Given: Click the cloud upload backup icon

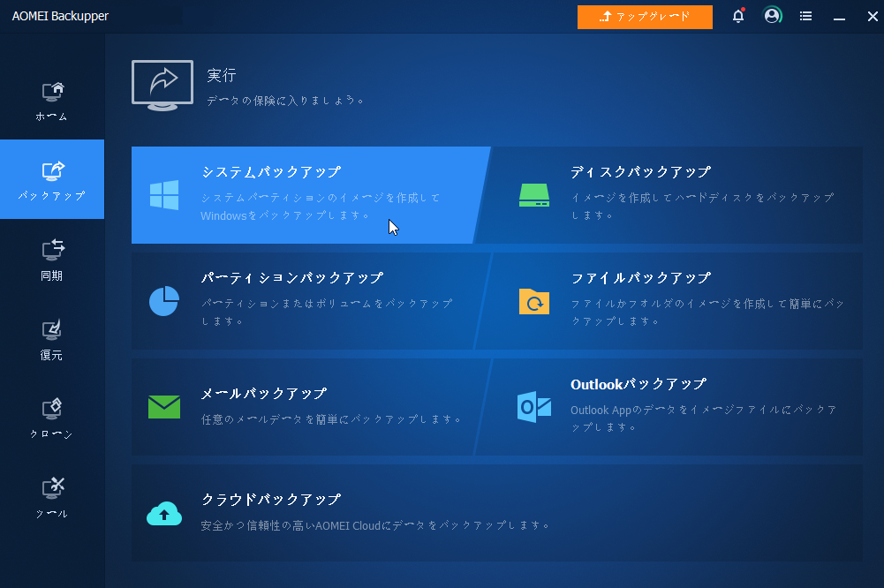Looking at the screenshot, I should click(164, 513).
